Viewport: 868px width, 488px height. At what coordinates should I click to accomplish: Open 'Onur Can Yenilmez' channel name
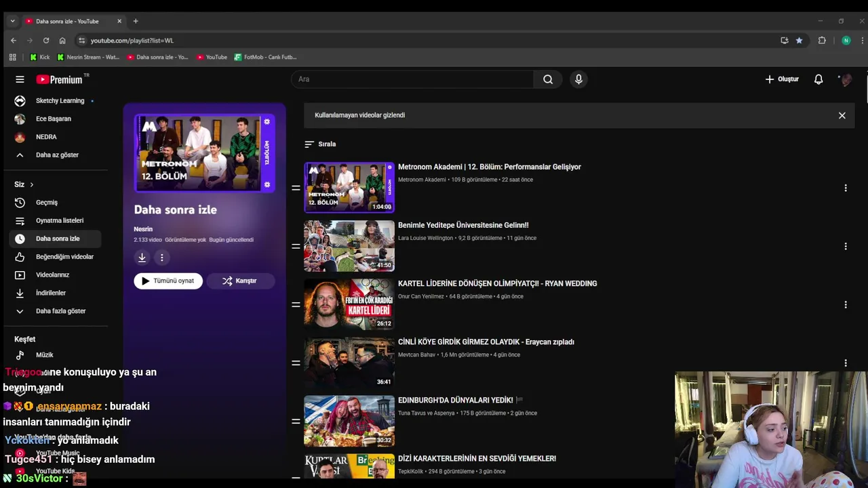click(421, 296)
